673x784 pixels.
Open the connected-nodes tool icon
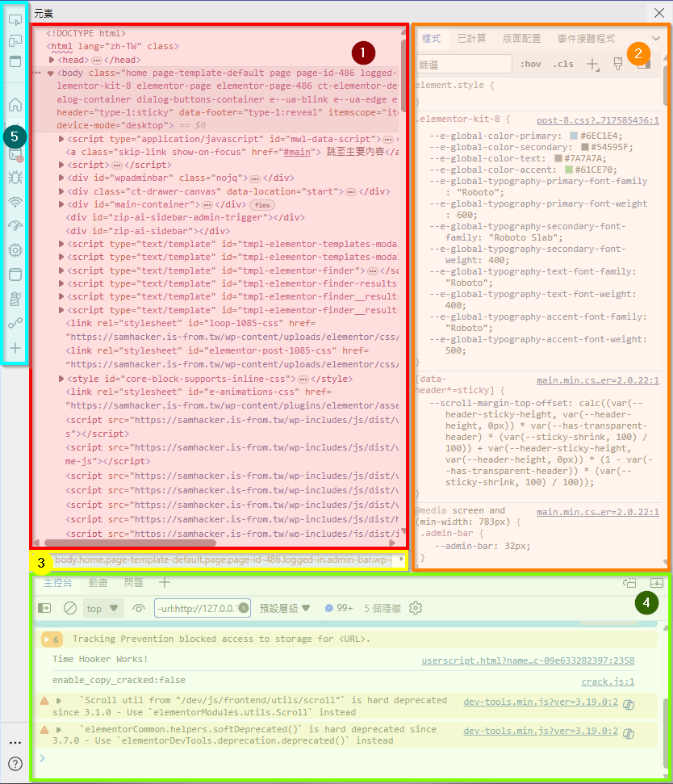pos(15,323)
